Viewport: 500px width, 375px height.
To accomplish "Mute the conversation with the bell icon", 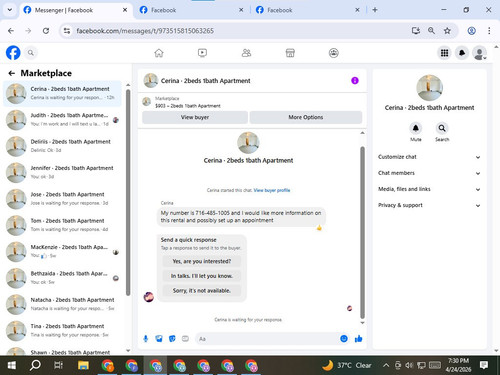I will tap(416, 128).
